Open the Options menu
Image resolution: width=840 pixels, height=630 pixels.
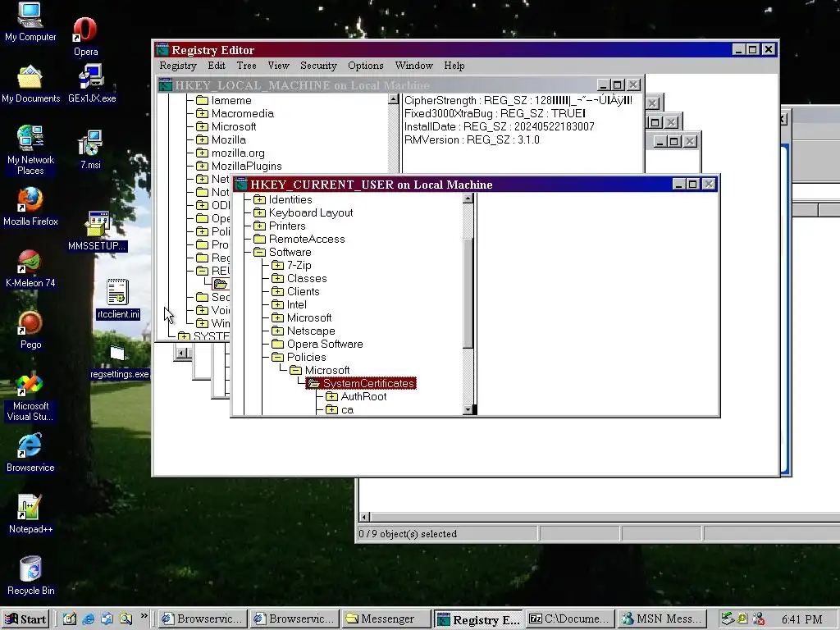pos(365,66)
